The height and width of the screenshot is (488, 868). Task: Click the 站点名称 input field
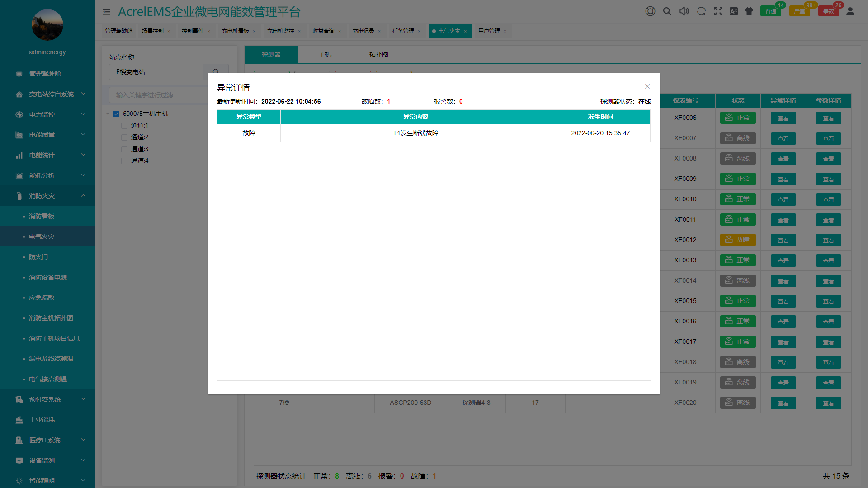(x=156, y=72)
